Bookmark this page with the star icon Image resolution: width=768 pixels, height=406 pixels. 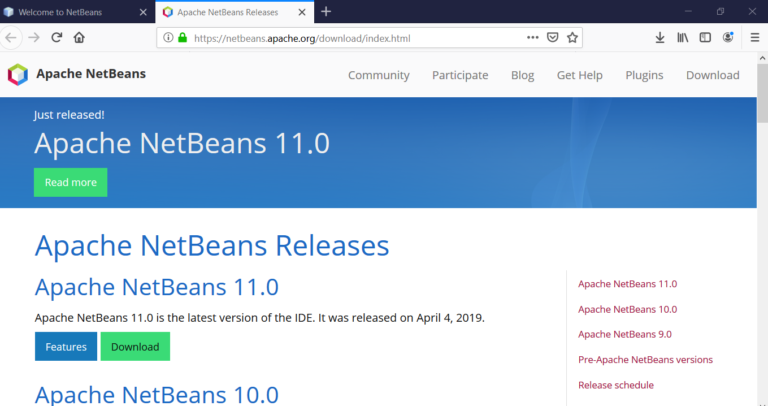(572, 38)
